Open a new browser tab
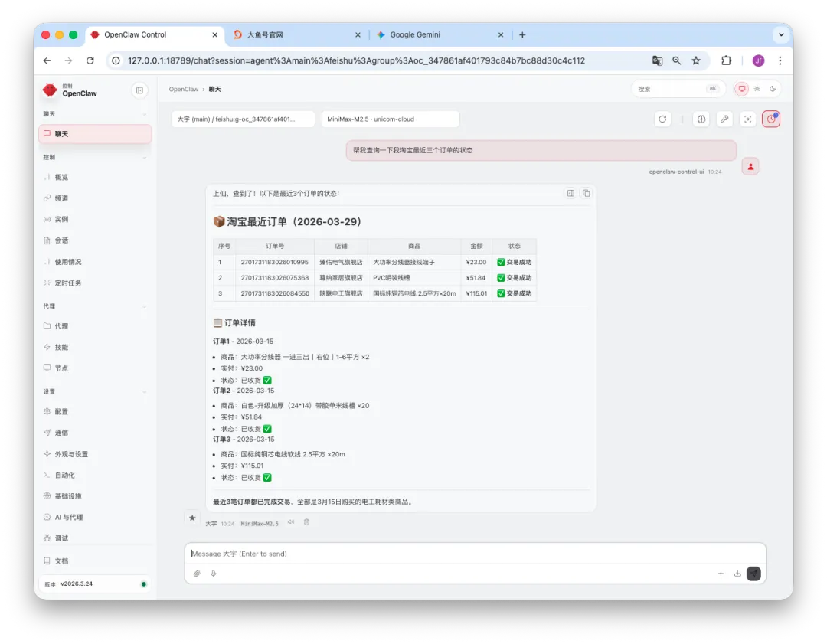The image size is (827, 644). click(522, 34)
